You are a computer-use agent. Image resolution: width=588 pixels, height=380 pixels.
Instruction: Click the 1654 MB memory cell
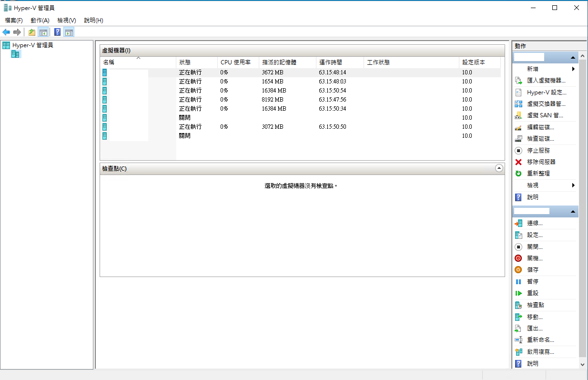(273, 82)
